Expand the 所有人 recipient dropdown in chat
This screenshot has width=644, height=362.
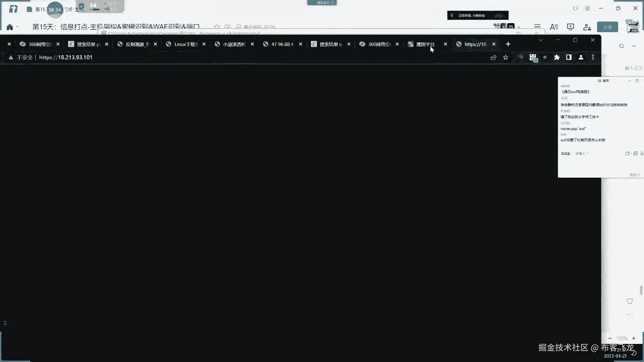point(582,154)
